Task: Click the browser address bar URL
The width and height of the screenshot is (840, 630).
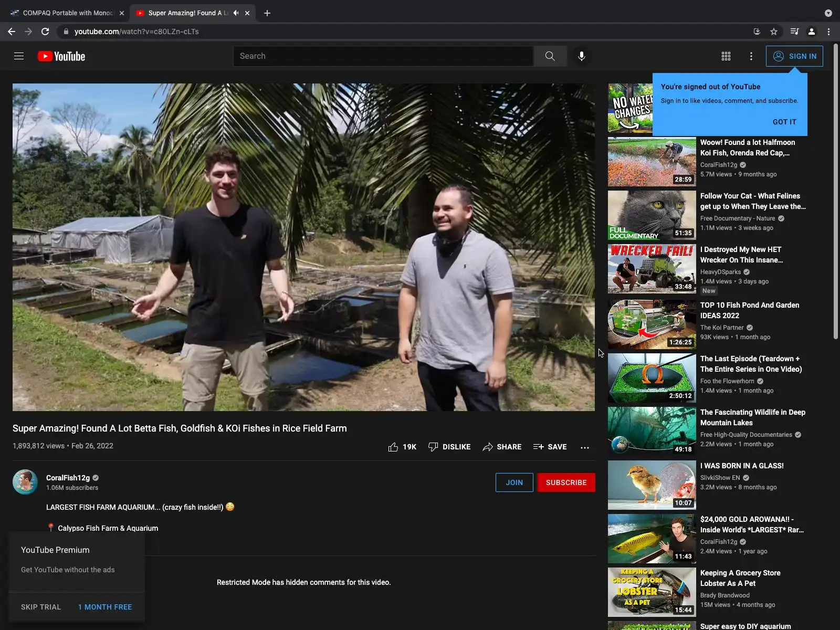Action: [136, 31]
